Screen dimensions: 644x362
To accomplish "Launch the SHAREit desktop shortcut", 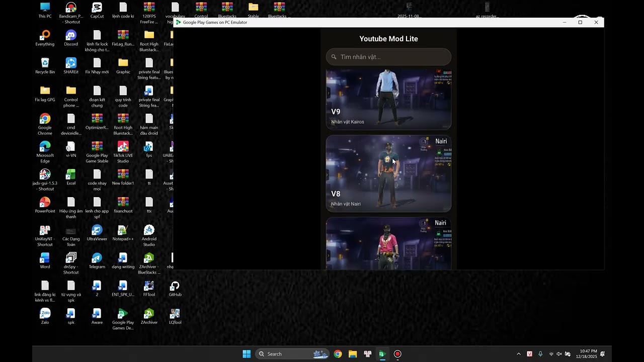I will click(71, 66).
